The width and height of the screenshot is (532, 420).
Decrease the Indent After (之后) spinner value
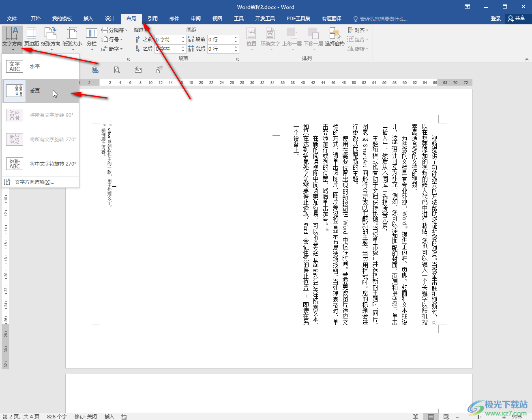pyautogui.click(x=183, y=51)
